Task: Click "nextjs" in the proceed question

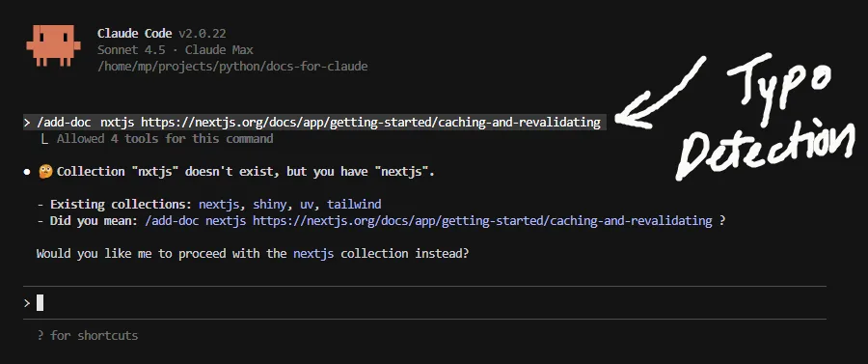Action: (313, 254)
